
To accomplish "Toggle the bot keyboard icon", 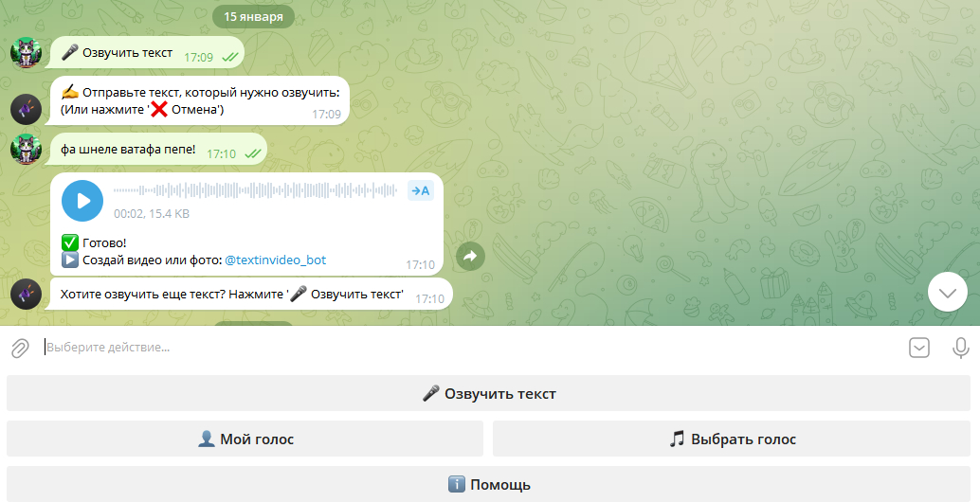I will 918,348.
